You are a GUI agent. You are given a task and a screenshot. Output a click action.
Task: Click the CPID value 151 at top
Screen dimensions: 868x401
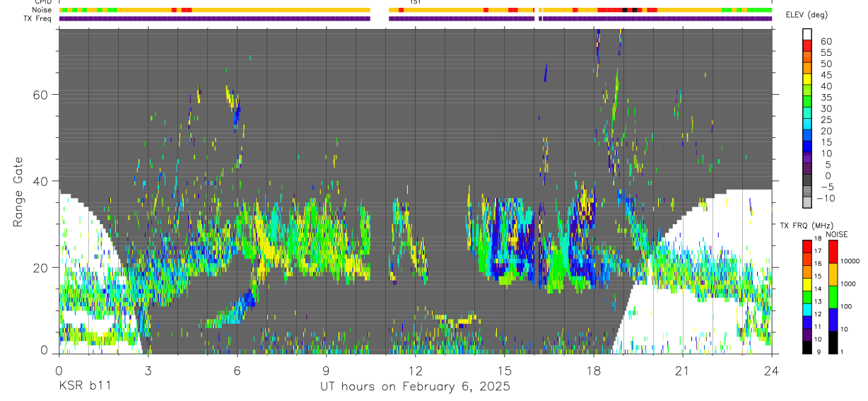[x=415, y=2]
